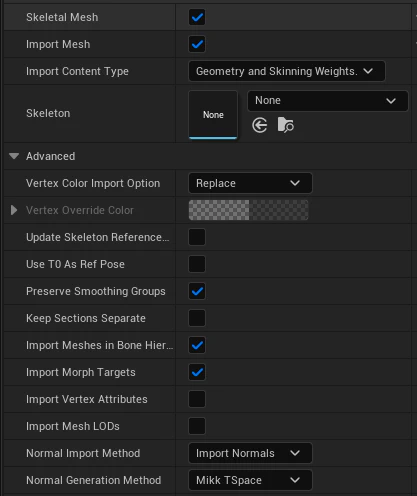417x496 pixels.
Task: Click the Vertex Override Color swatch
Action: 248,210
